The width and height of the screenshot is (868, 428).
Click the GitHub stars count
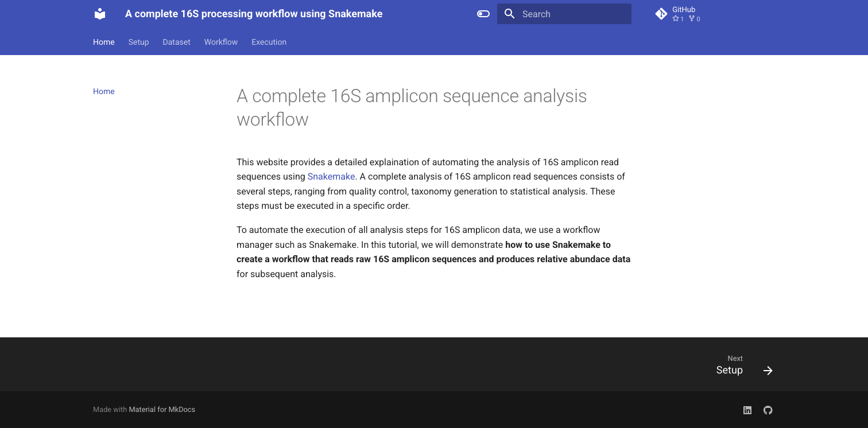pos(678,19)
